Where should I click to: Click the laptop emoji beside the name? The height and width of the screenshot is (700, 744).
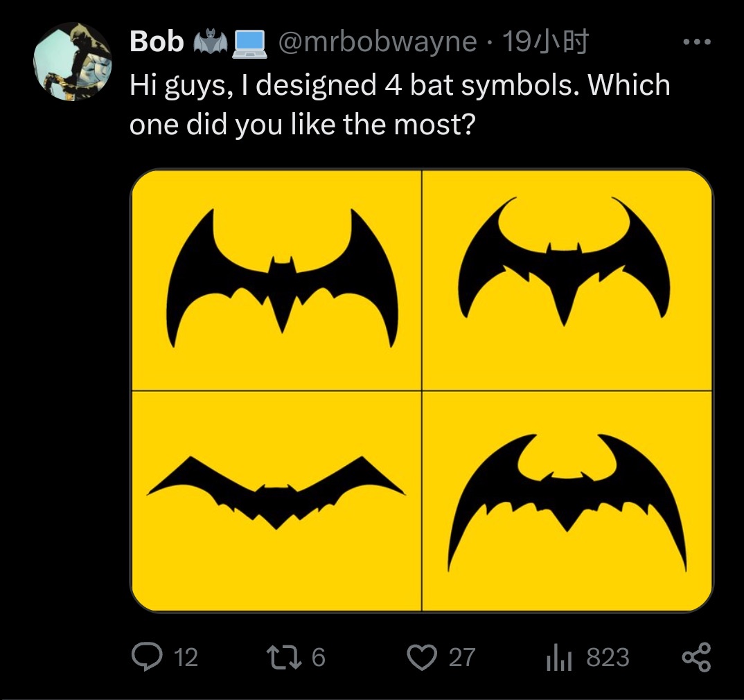tap(249, 43)
